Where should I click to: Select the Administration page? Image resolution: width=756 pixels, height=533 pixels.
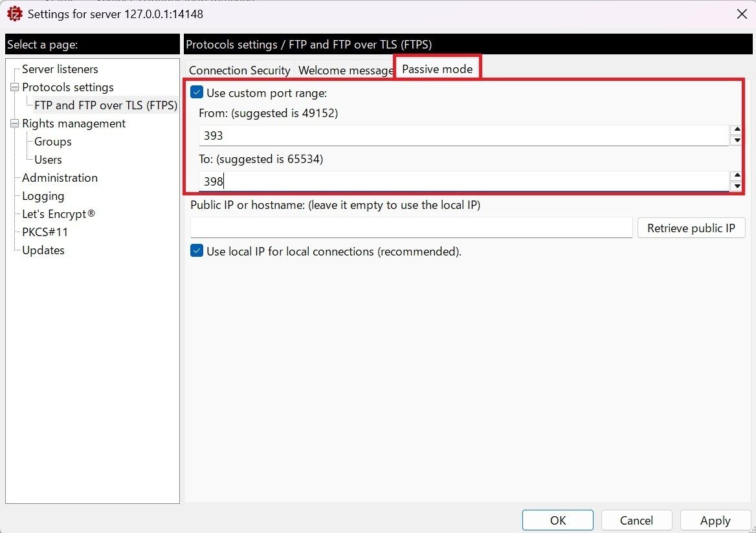[59, 177]
